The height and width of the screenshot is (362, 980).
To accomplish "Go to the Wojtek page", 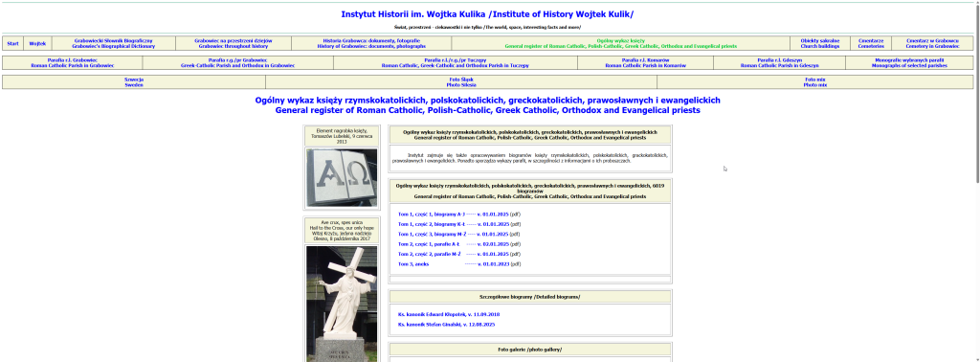I will coord(37,44).
